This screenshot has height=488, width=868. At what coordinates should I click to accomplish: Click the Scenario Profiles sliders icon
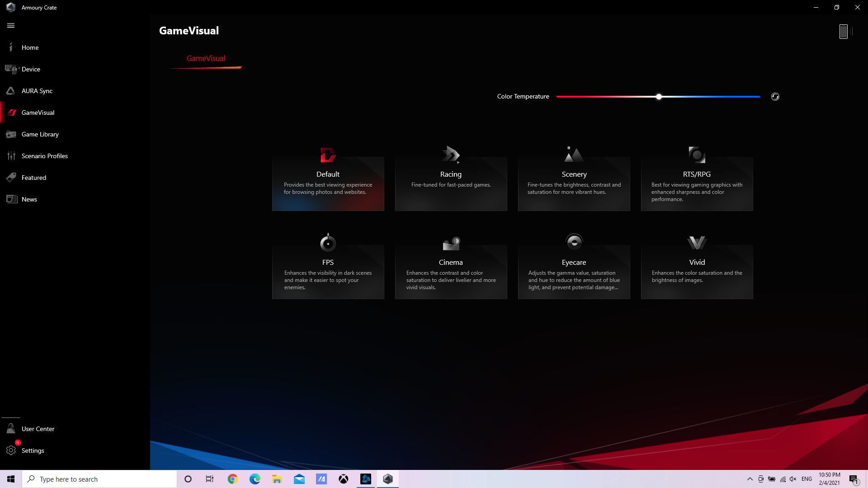11,155
